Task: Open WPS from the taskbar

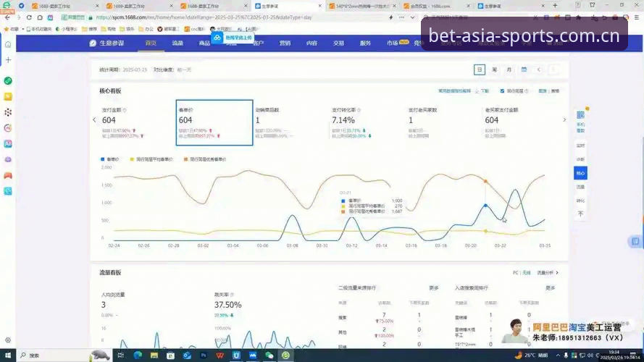Action: click(x=219, y=355)
